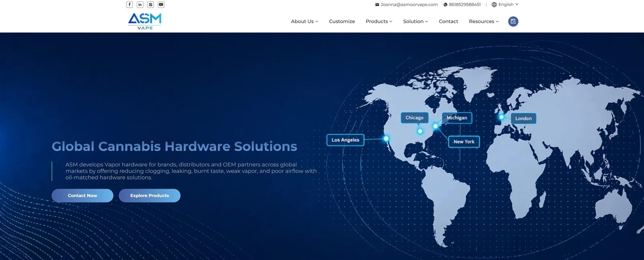This screenshot has height=260, width=644.
Task: Click the Global Cannabis Hardware Solutions heading
Action: tap(174, 146)
